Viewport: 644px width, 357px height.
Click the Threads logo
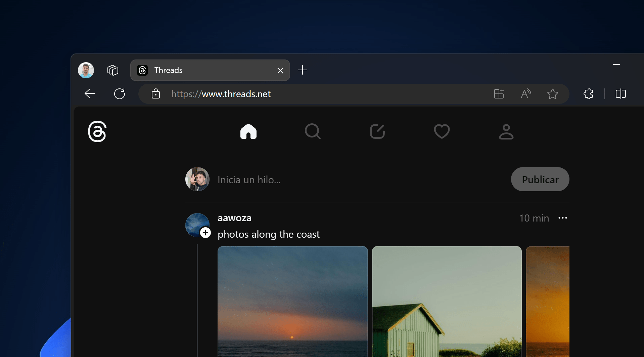pyautogui.click(x=97, y=132)
